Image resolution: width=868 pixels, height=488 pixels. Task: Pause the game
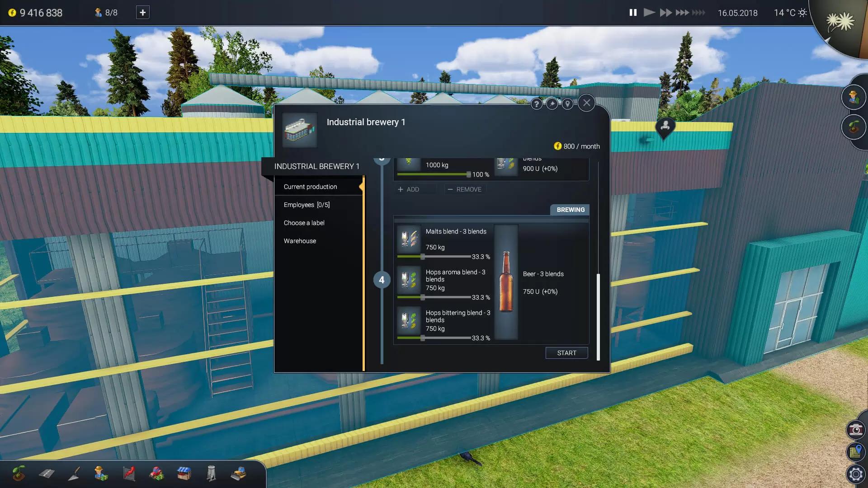tap(633, 13)
